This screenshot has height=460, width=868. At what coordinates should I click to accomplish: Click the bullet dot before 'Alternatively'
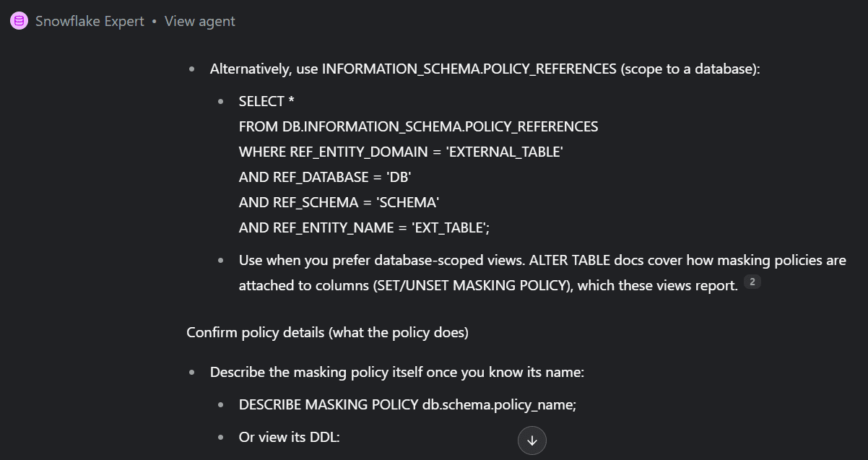[x=192, y=69]
